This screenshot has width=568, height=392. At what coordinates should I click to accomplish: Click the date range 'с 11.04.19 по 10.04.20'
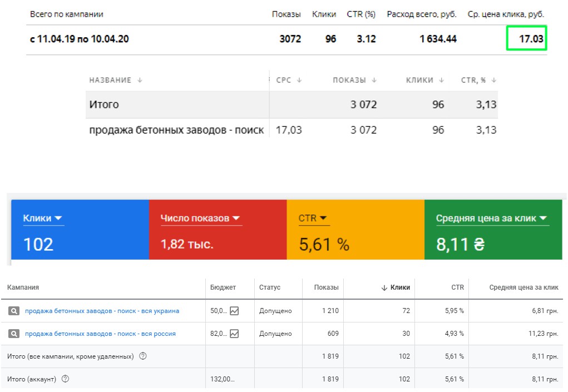click(80, 39)
